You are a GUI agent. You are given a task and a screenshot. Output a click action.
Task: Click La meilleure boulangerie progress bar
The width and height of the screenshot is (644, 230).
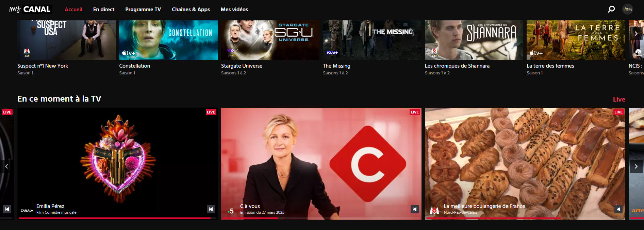(525, 218)
